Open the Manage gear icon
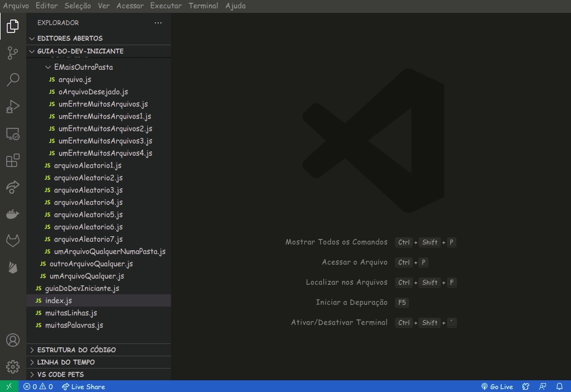The width and height of the screenshot is (571, 392). tap(12, 366)
